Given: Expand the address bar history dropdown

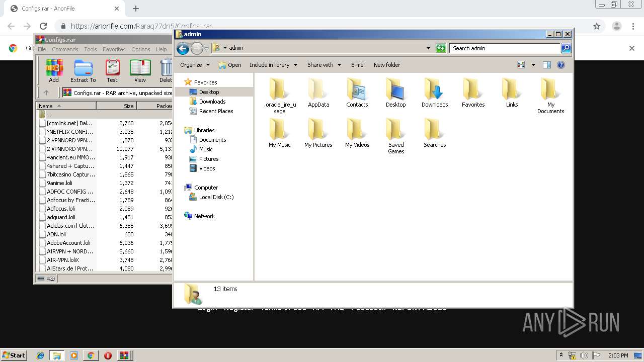Looking at the screenshot, I should click(x=428, y=48).
